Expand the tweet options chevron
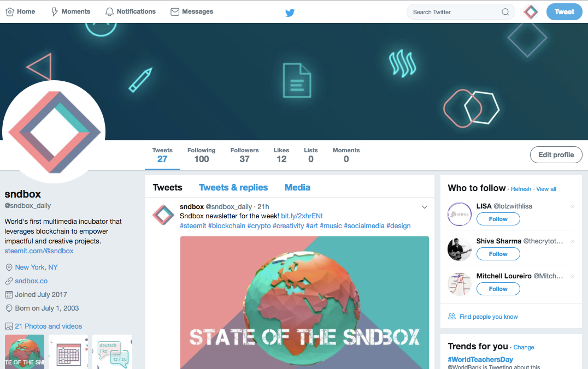 coord(425,207)
